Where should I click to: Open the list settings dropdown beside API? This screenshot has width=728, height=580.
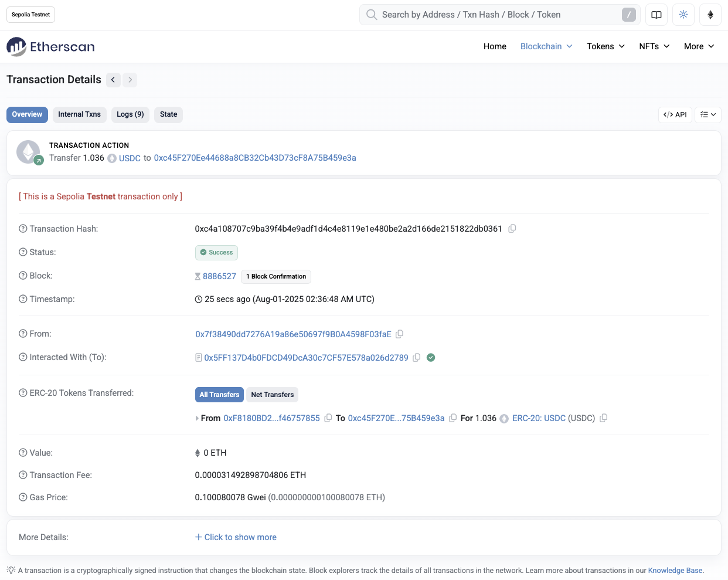tap(707, 115)
